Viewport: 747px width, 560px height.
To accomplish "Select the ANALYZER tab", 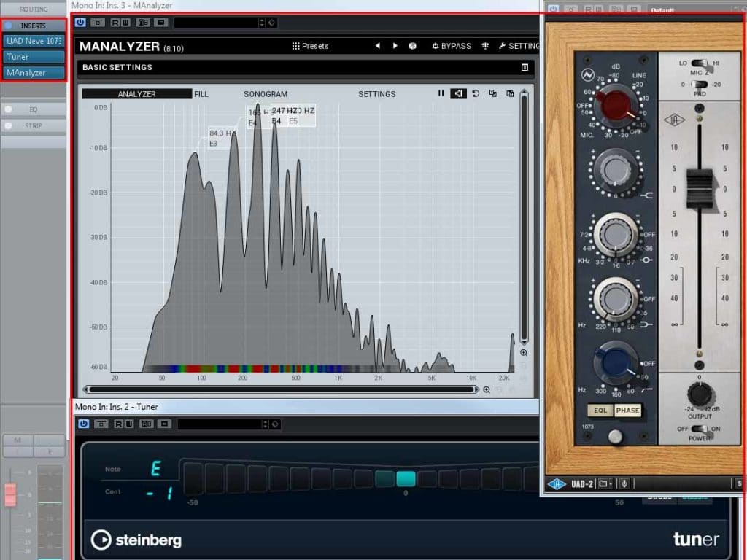I will tap(136, 94).
